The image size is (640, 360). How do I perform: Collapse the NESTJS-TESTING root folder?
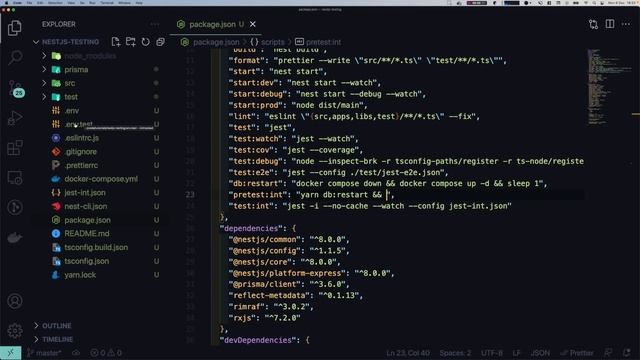click(70, 42)
